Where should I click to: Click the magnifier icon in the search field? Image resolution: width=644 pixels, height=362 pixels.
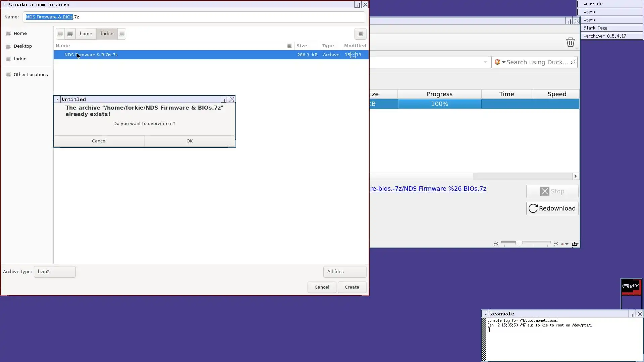(573, 62)
